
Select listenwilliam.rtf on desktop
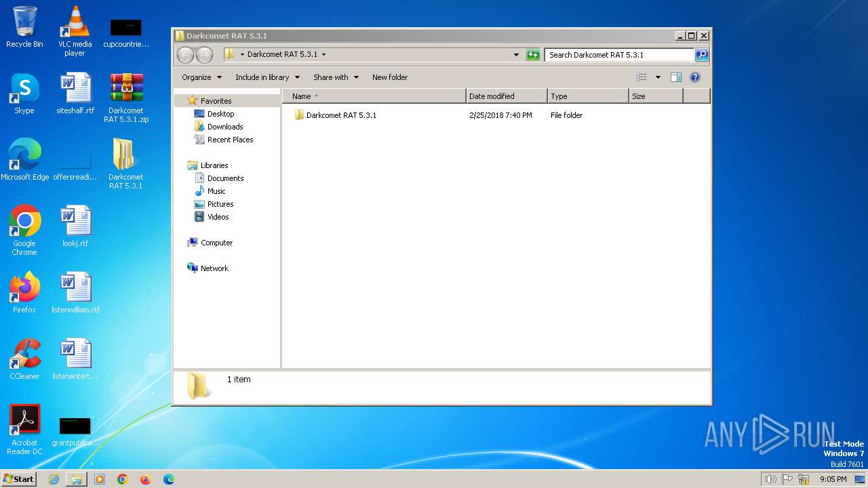[x=75, y=293]
